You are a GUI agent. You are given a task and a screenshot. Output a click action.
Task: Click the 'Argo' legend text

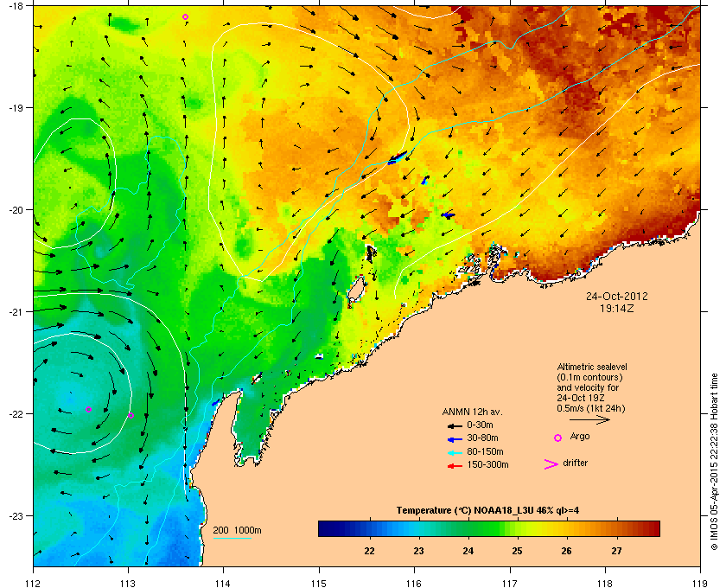point(580,437)
